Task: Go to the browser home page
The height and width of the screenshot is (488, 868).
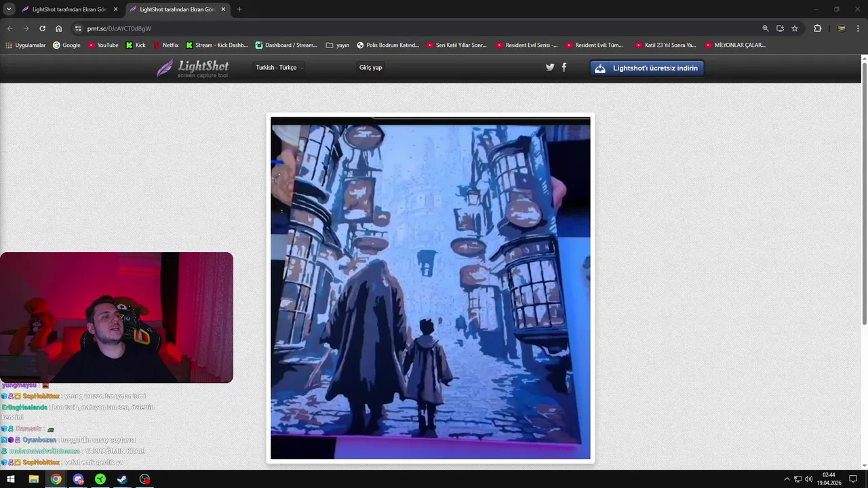Action: [x=59, y=28]
